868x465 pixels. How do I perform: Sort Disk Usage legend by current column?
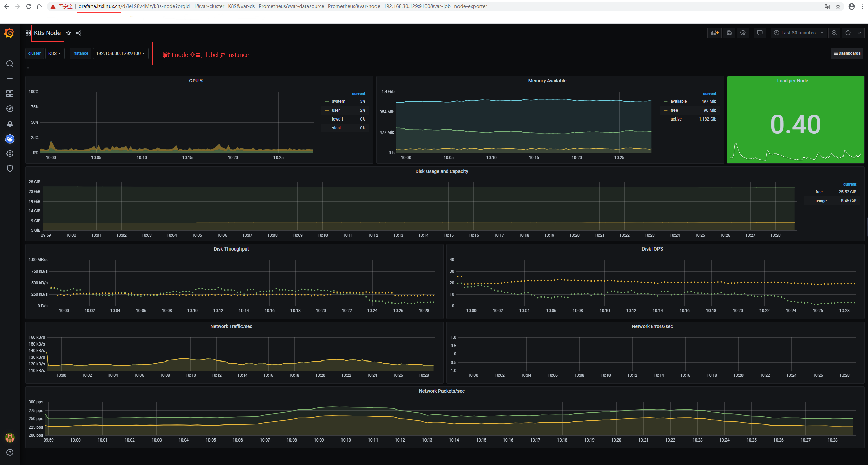[850, 184]
